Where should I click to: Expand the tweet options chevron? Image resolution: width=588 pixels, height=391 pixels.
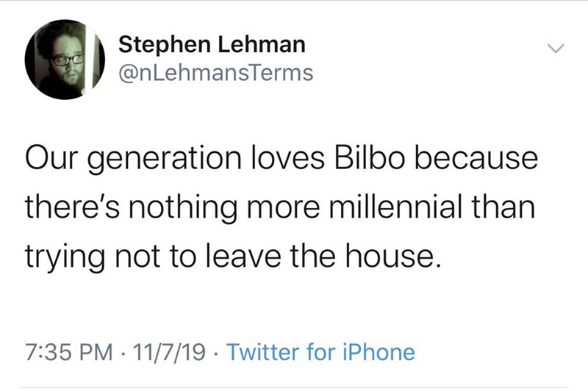[555, 49]
